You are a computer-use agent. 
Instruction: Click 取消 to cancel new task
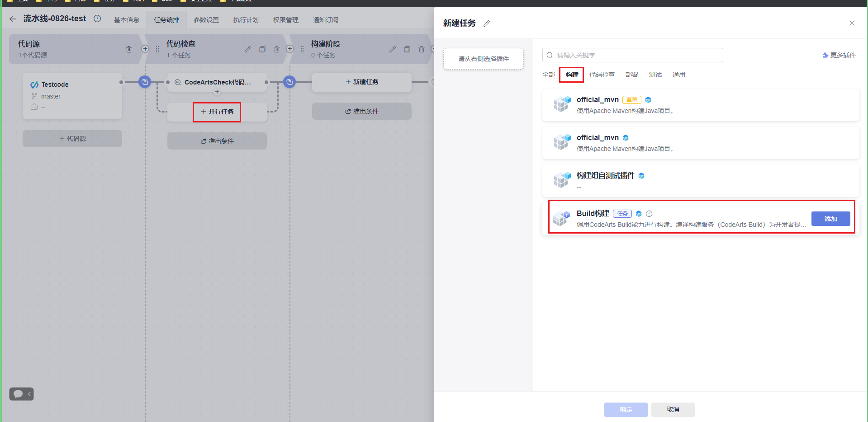[x=673, y=409]
